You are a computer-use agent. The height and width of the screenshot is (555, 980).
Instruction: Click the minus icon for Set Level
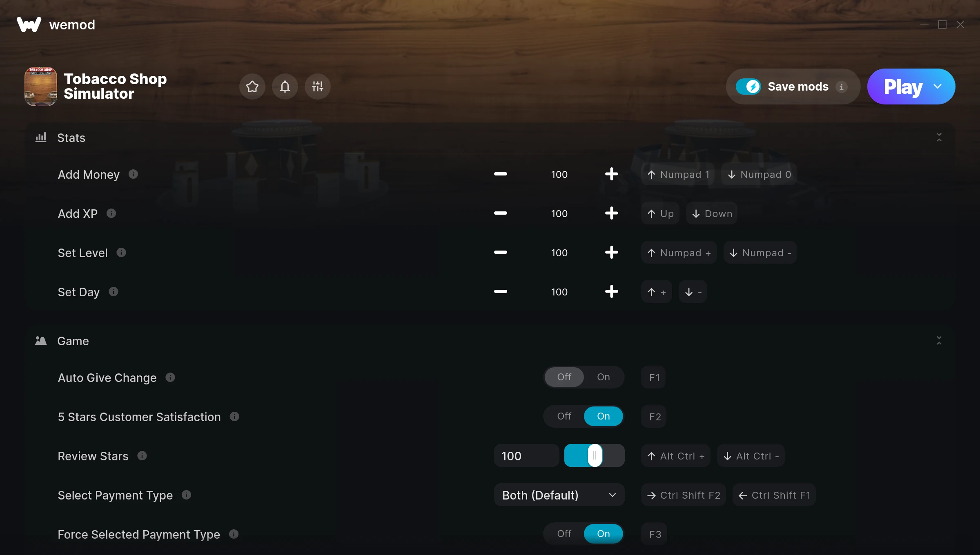click(500, 253)
